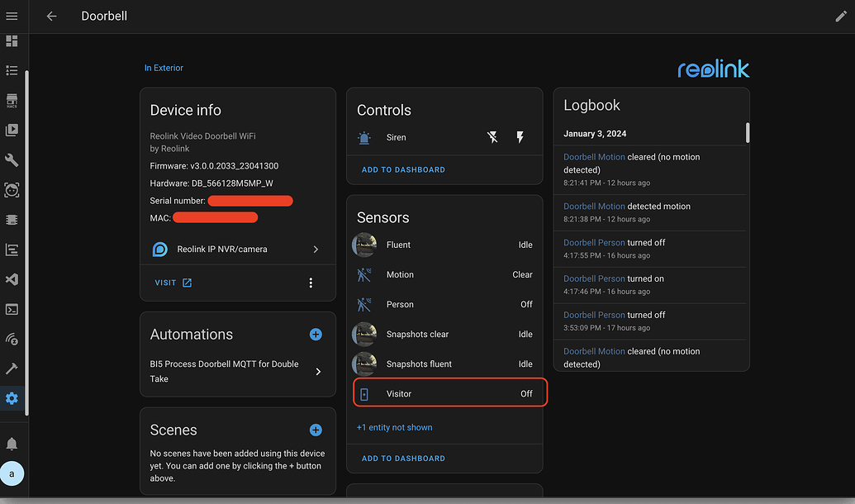
Task: Show the +1 entity not shown
Action: pyautogui.click(x=394, y=427)
